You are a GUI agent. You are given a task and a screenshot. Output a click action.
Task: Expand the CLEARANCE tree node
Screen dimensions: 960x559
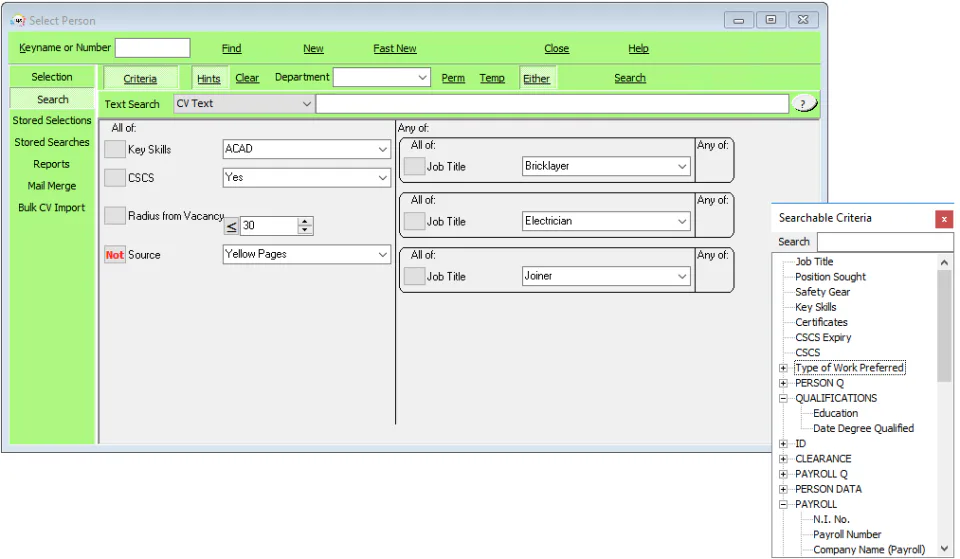click(x=783, y=459)
